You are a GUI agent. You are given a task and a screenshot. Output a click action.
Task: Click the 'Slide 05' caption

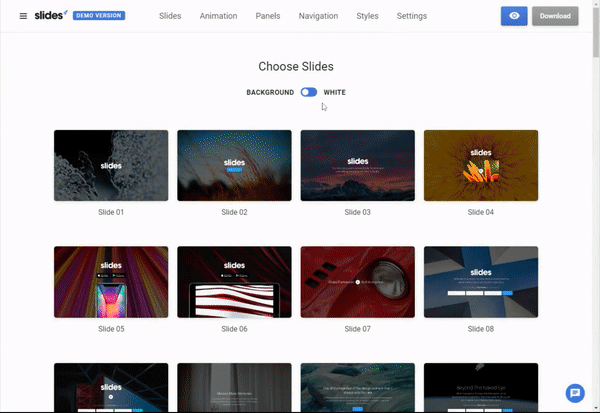[x=111, y=329]
